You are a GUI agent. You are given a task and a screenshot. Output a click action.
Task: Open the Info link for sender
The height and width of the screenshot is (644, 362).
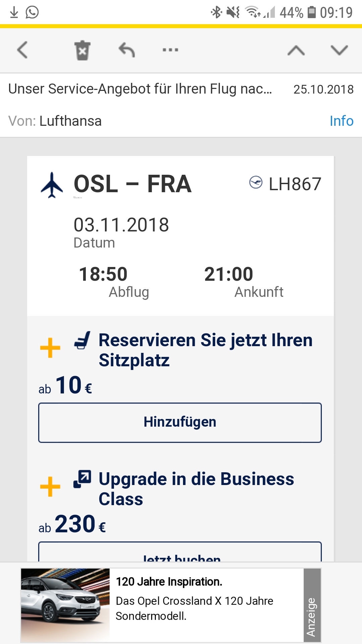pos(341,121)
